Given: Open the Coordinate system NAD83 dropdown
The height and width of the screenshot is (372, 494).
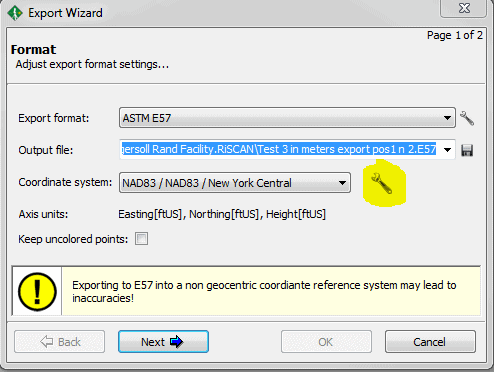Looking at the screenshot, I should [x=235, y=183].
